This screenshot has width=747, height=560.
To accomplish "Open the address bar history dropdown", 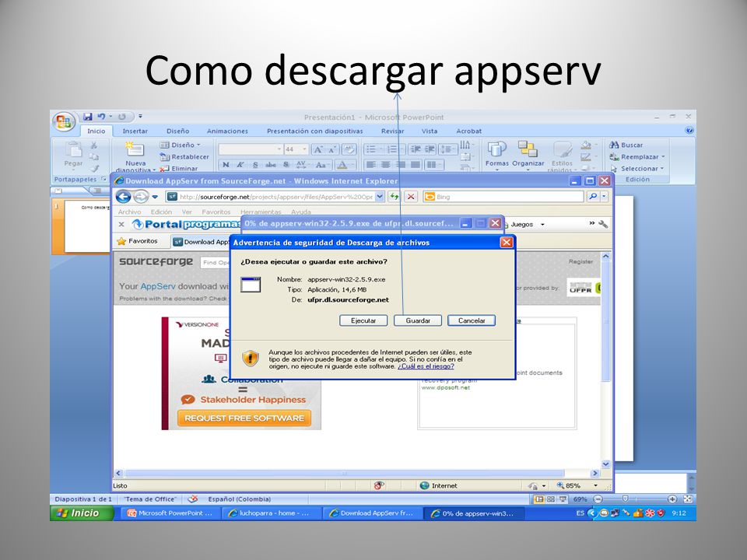I will coord(380,197).
